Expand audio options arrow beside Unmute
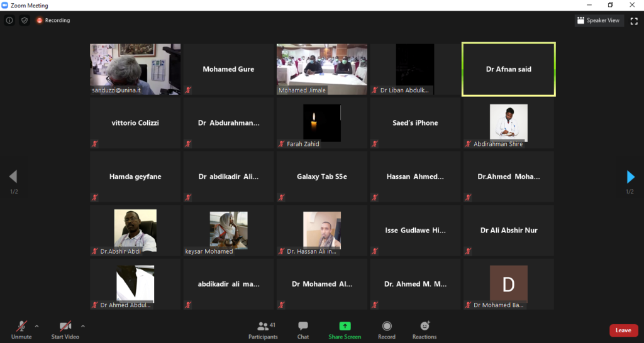 (x=36, y=326)
